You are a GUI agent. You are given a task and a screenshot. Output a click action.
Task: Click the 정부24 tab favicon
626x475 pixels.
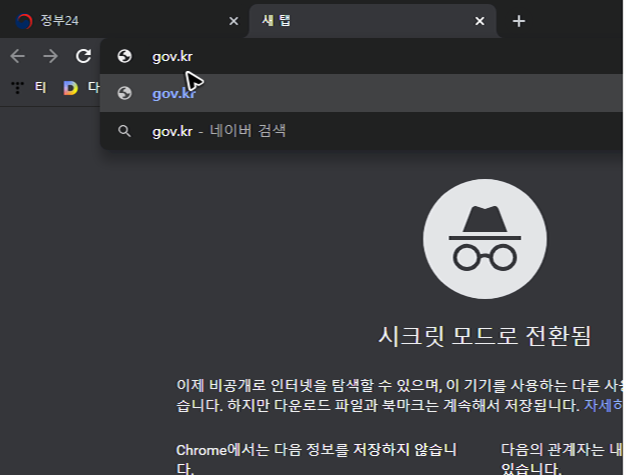point(24,21)
